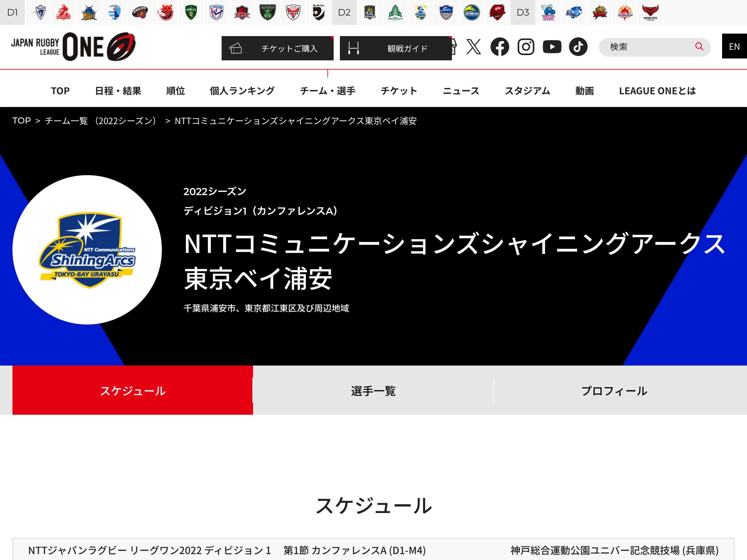Open the 動画 videos menu item
This screenshot has width=747, height=560.
[x=585, y=91]
